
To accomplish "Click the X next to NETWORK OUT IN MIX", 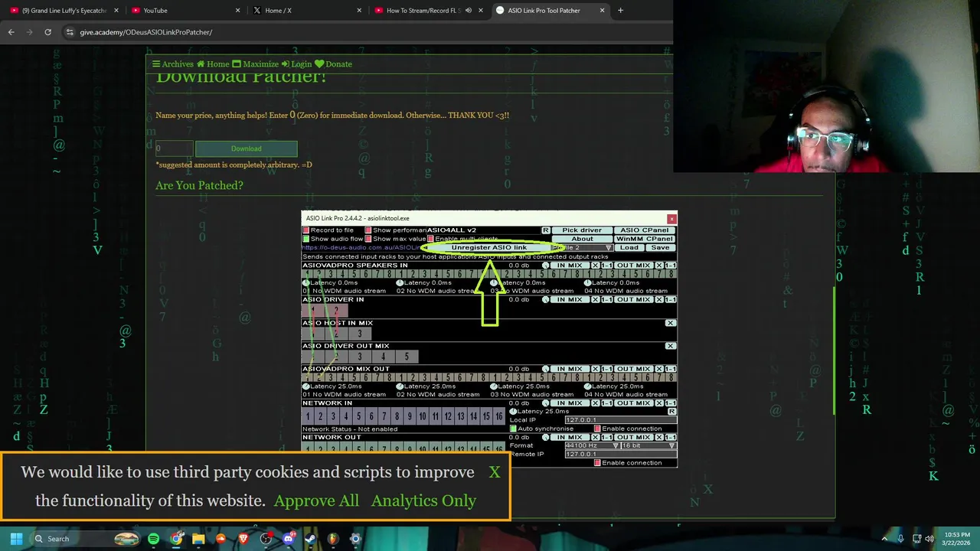I will pos(596,437).
